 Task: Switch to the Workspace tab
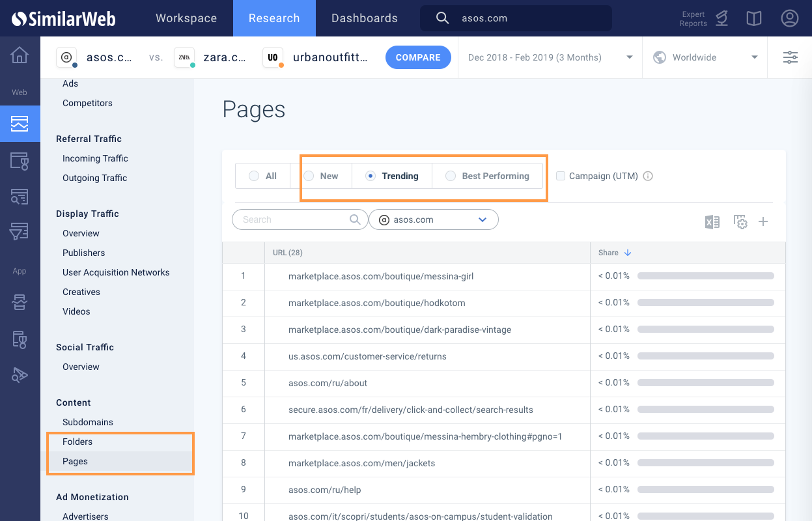pos(186,18)
